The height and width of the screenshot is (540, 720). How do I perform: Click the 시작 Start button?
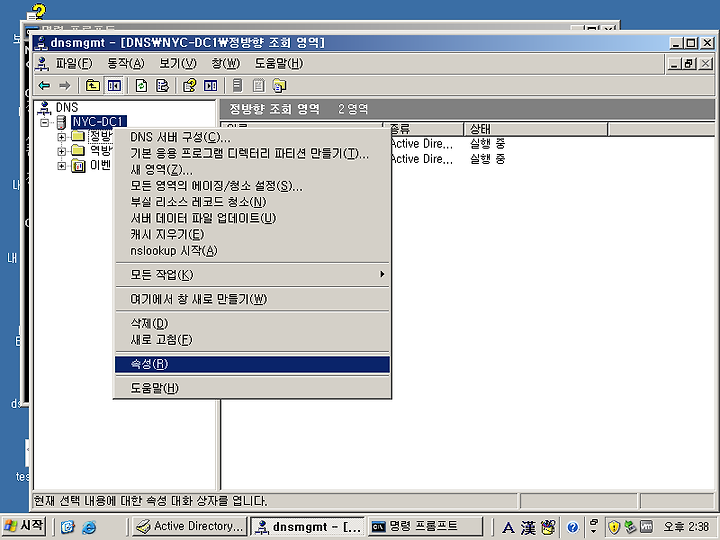(x=24, y=526)
